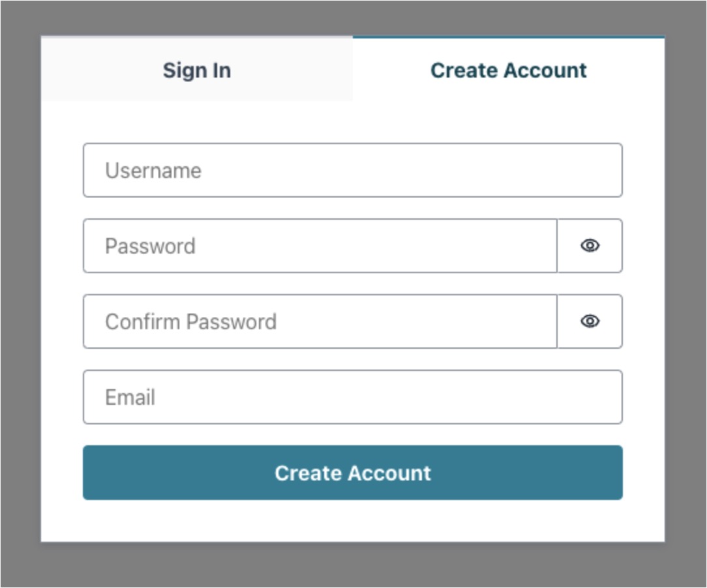The width and height of the screenshot is (707, 588).
Task: Show the Confirm Password hidden text
Action: pyautogui.click(x=590, y=321)
